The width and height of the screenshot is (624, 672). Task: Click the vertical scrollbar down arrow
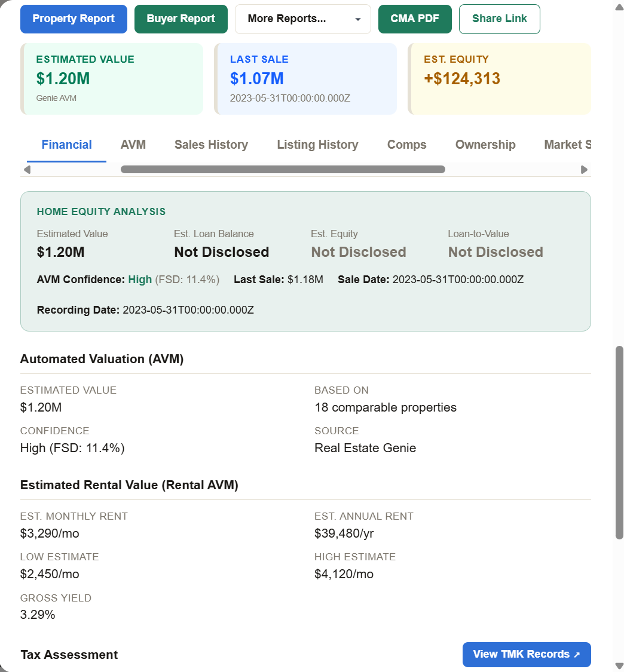click(x=619, y=667)
